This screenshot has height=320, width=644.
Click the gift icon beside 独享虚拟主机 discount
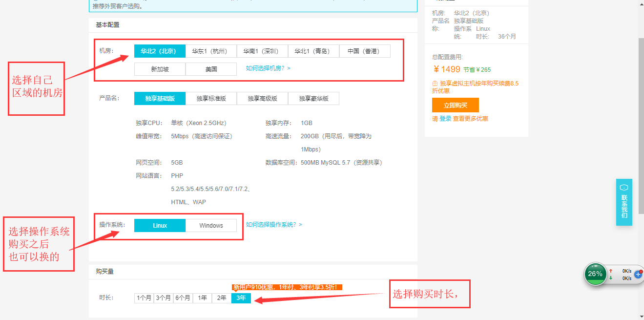click(x=435, y=84)
